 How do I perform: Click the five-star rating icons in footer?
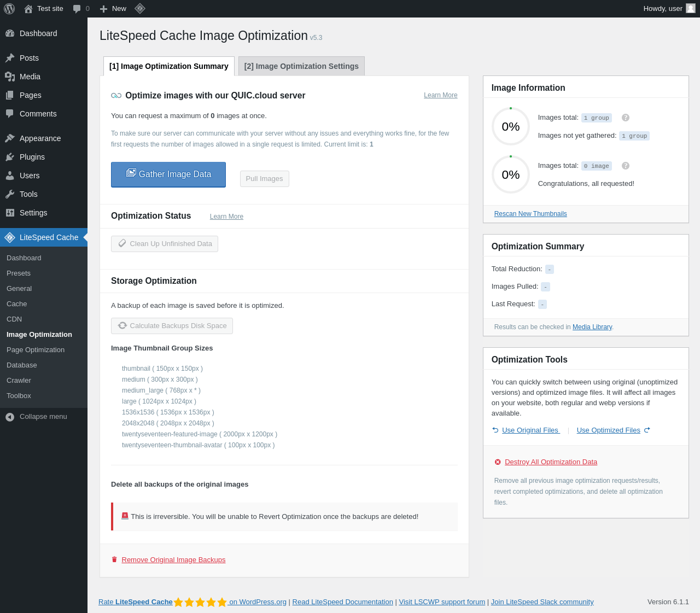(x=200, y=602)
